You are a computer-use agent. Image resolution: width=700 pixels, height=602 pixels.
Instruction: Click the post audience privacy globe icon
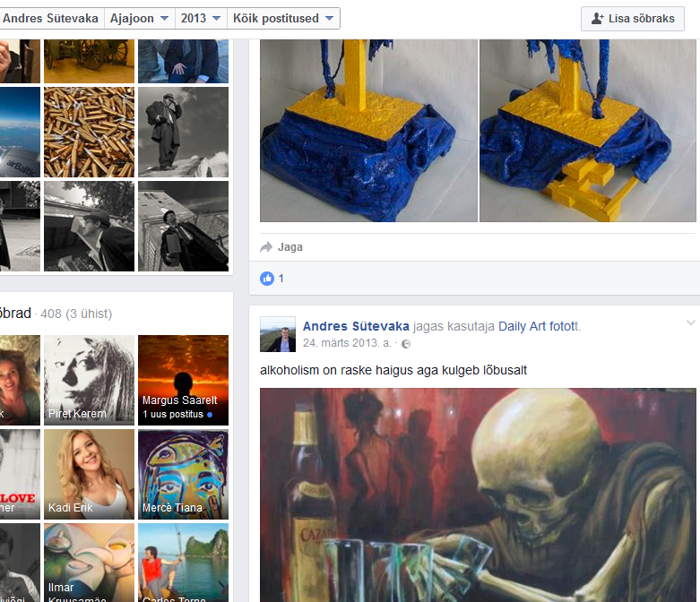click(406, 344)
